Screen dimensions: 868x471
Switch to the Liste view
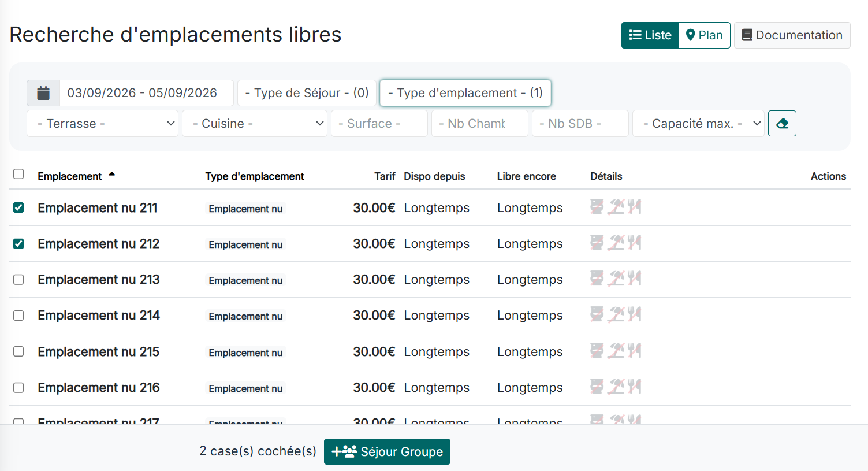(x=650, y=35)
